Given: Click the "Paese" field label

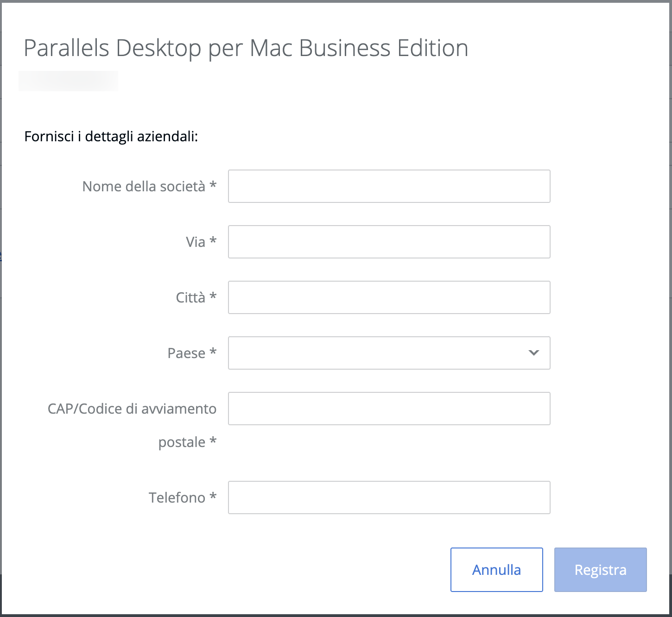Looking at the screenshot, I should 186,353.
